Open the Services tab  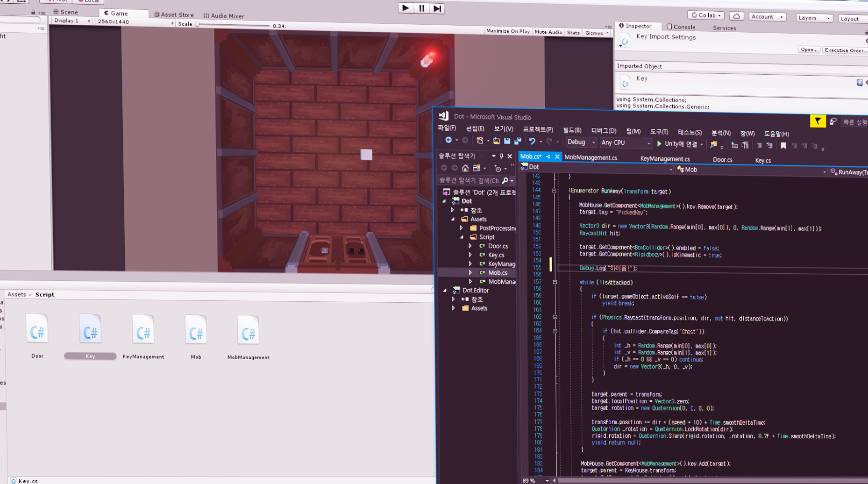[x=724, y=28]
